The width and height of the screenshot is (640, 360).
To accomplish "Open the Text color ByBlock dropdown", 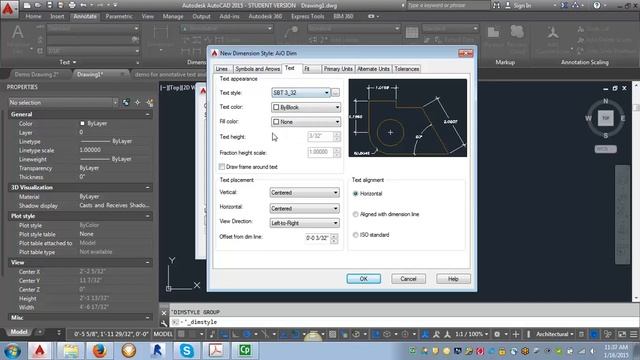I will [306, 107].
